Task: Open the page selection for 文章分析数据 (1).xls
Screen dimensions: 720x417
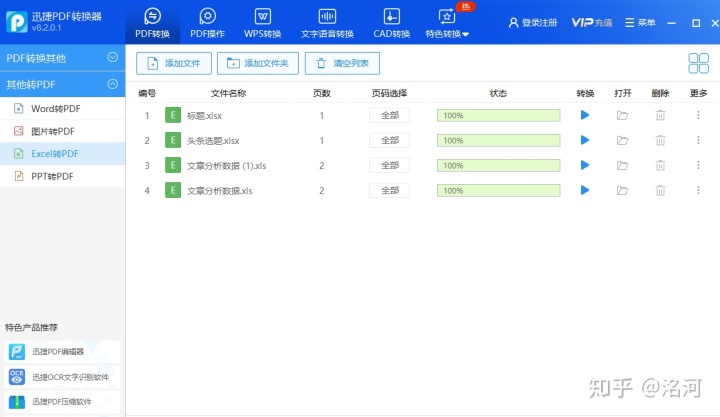Action: click(389, 165)
